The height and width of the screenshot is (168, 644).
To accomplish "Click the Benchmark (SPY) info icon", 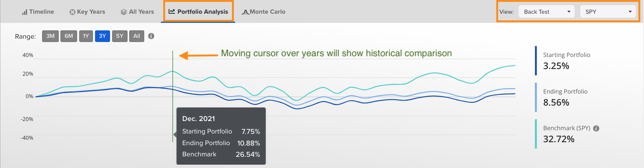I will click(596, 128).
